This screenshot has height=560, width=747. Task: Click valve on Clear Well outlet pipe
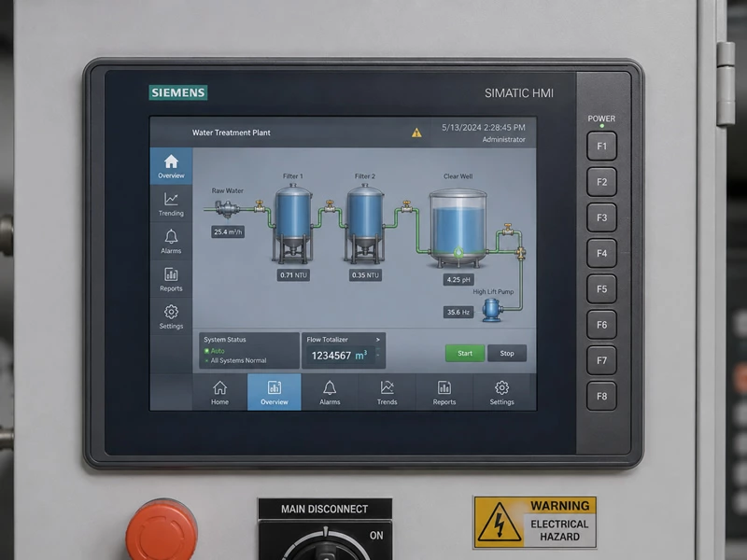click(508, 229)
